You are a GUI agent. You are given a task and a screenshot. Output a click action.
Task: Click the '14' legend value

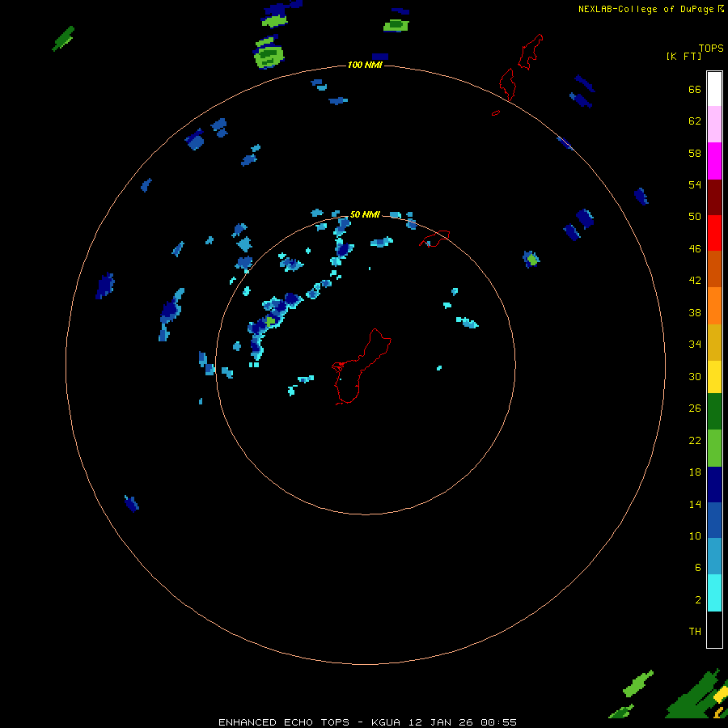(695, 504)
